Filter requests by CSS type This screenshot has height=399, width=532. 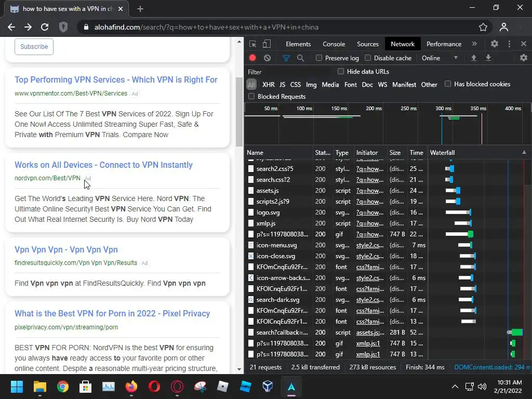(x=295, y=85)
